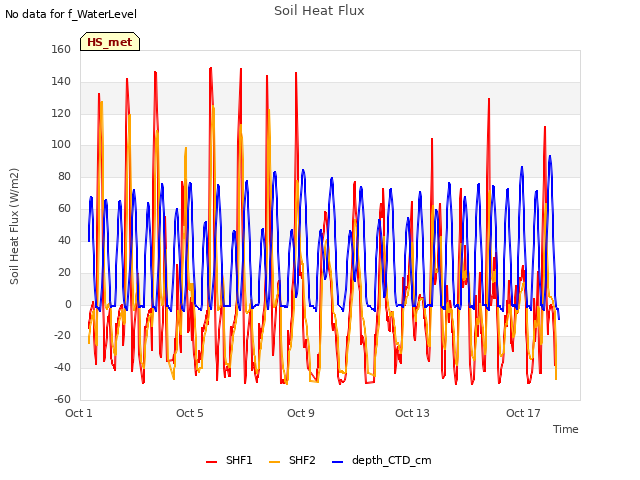Click the blue depth_CTD_cm legend color marker
Viewport: 640px width, 480px height.
tap(338, 462)
